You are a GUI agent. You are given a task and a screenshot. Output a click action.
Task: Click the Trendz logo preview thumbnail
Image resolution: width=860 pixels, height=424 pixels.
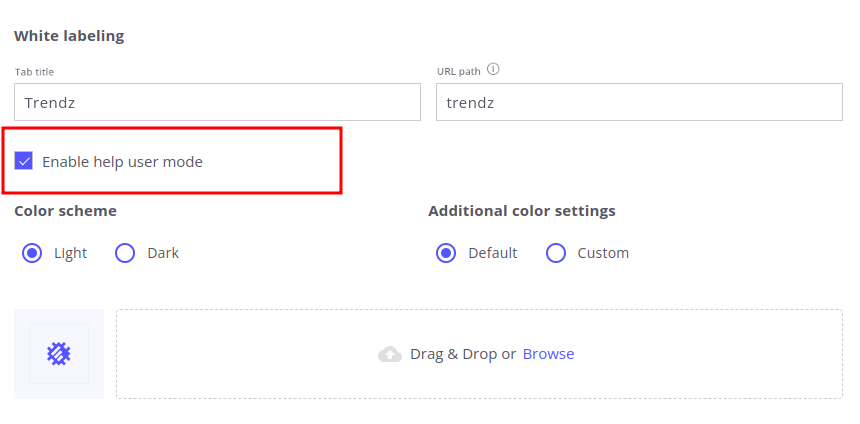tap(59, 354)
